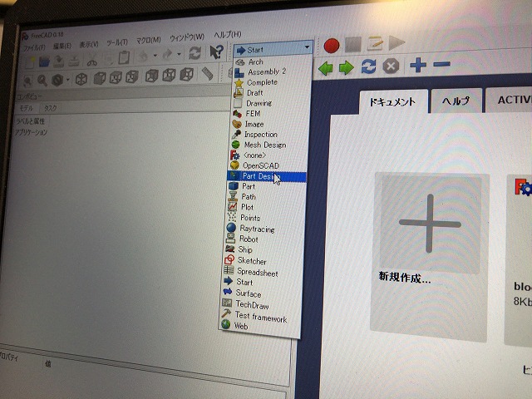Image resolution: width=532 pixels, height=399 pixels.
Task: Switch to the ヘルプ tab on start page
Action: click(455, 101)
